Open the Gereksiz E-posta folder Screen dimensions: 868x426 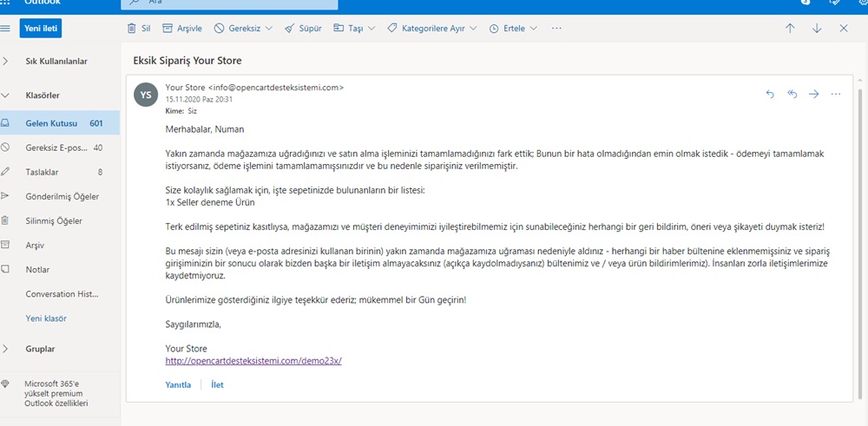coord(60,147)
